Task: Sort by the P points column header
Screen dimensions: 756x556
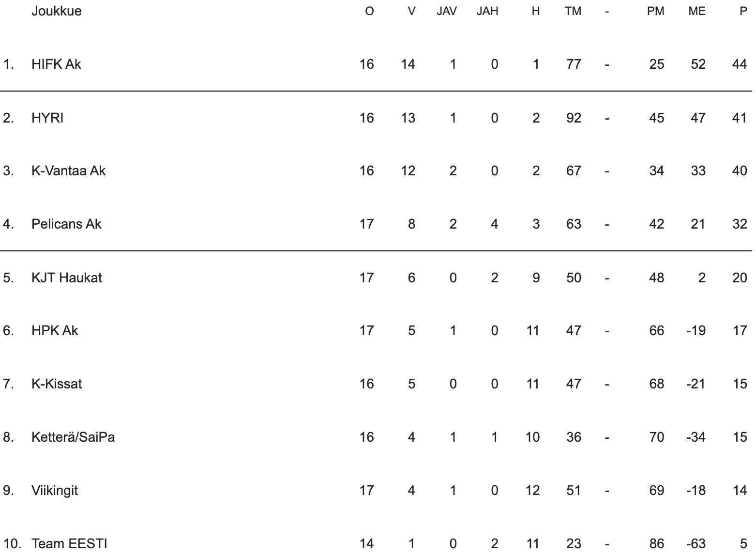Action: (x=743, y=11)
